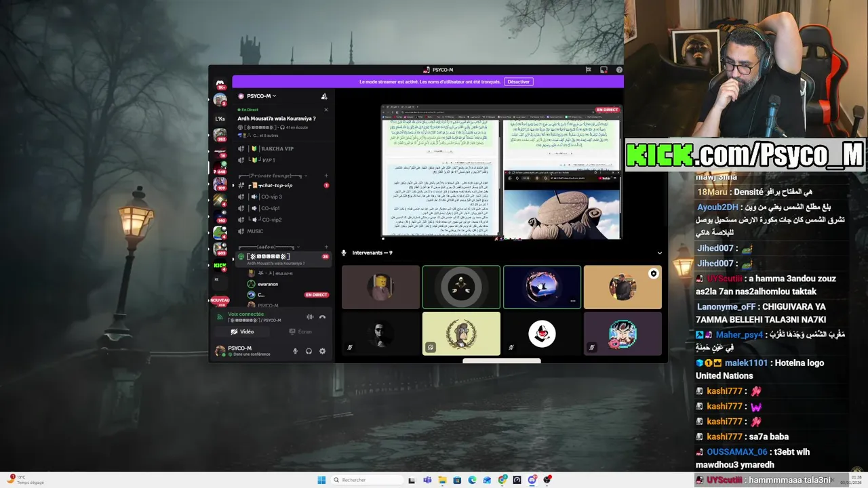Select anime avatar speaker tile

pos(623,333)
